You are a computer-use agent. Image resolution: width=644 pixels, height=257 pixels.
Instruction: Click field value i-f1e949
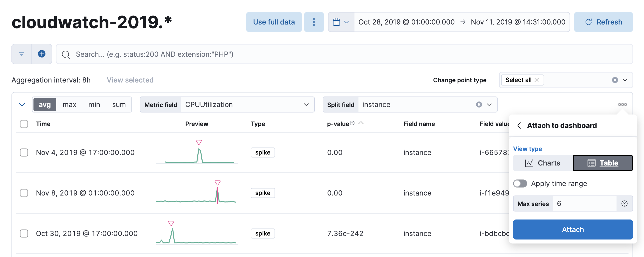click(494, 193)
